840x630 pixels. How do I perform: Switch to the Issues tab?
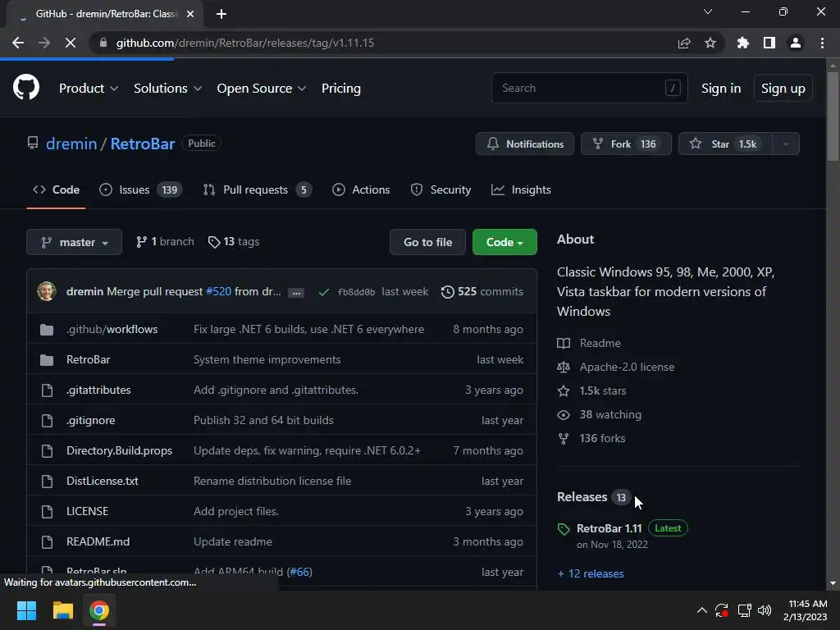click(x=141, y=189)
